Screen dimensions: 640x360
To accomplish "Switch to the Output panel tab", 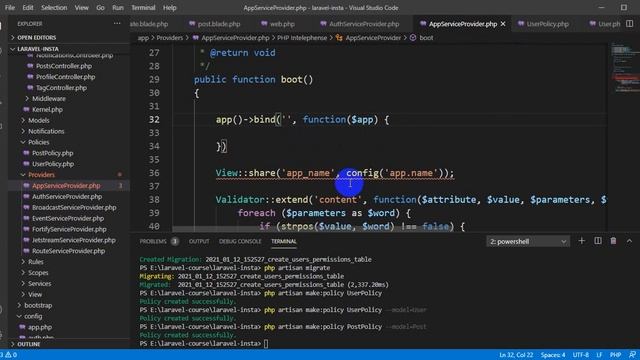I will point(199,242).
